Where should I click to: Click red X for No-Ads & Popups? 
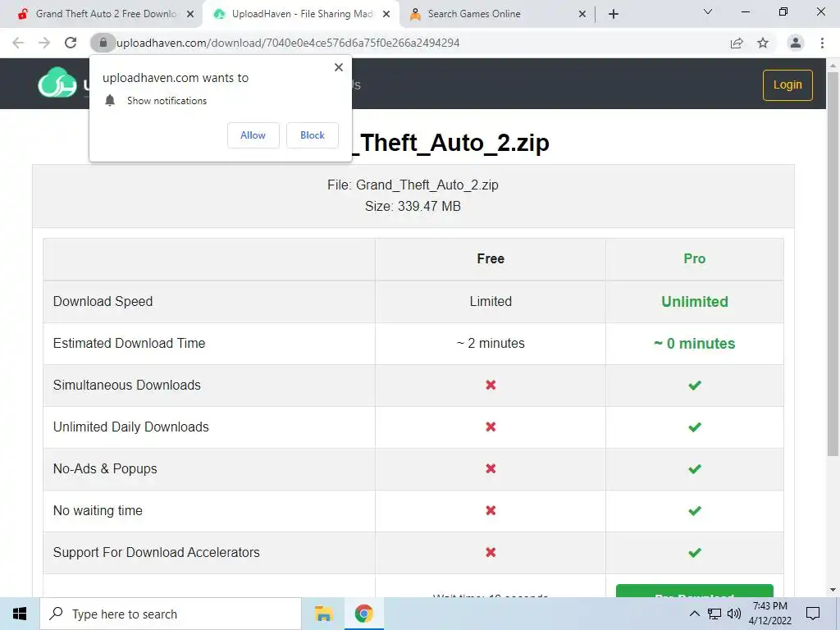pyautogui.click(x=491, y=468)
